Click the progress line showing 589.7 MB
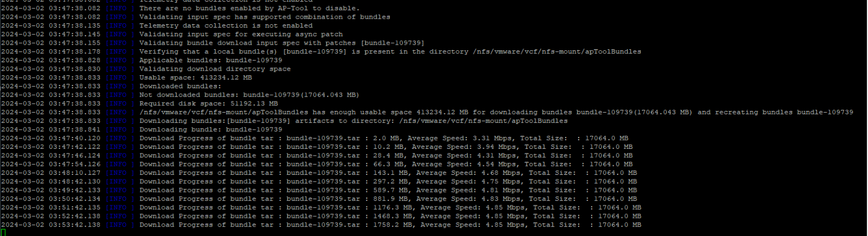This screenshot has width=868, height=236. 388,190
